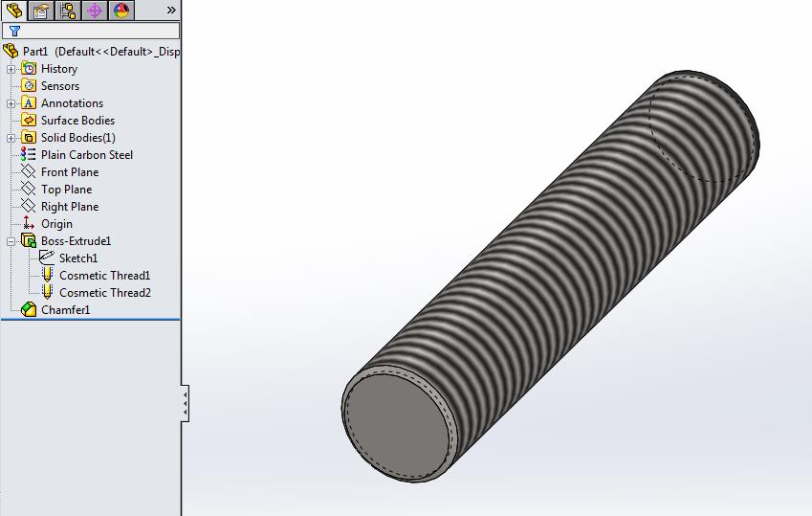Click the Sensors folder icon
The height and width of the screenshot is (516, 812).
(29, 85)
